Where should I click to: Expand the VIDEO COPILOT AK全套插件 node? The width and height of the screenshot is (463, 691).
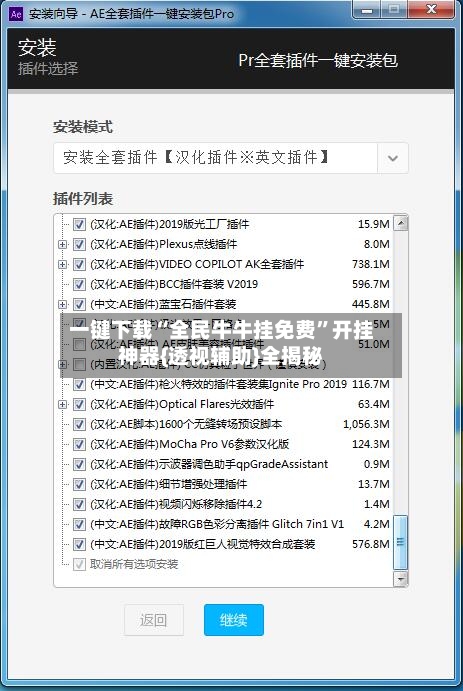tap(63, 264)
